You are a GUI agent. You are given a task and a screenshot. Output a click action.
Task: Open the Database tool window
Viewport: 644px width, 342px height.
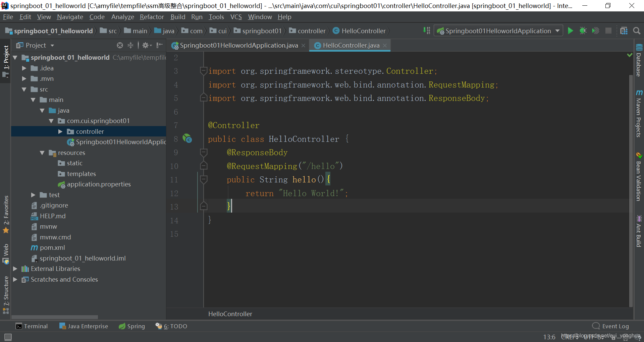pos(639,60)
